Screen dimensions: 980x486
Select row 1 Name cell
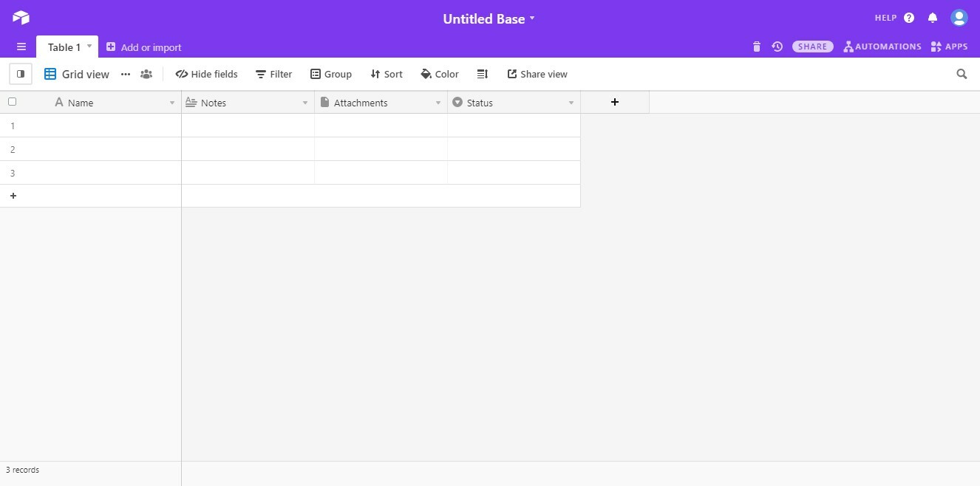pos(103,126)
